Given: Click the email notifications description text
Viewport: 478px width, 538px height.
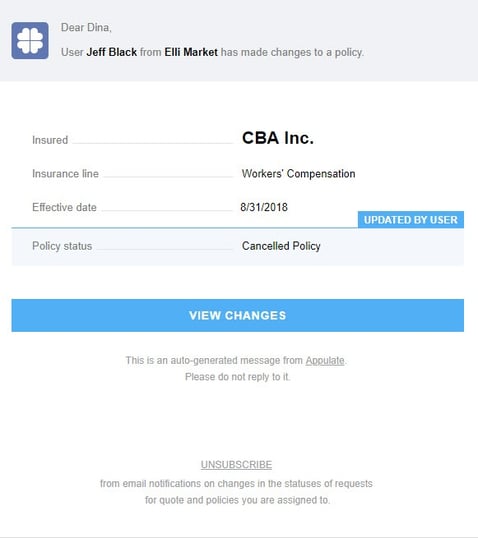Looking at the screenshot, I should [x=236, y=492].
